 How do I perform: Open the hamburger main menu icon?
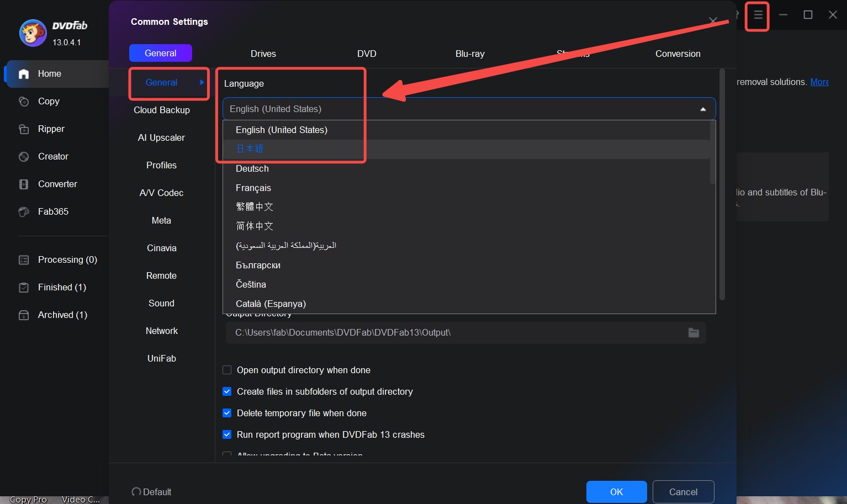[x=758, y=15]
